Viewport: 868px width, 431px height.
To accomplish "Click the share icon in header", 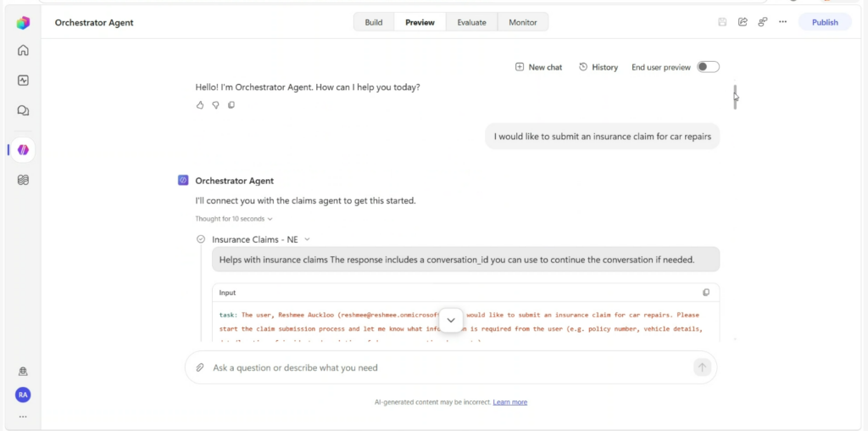I will click(743, 22).
